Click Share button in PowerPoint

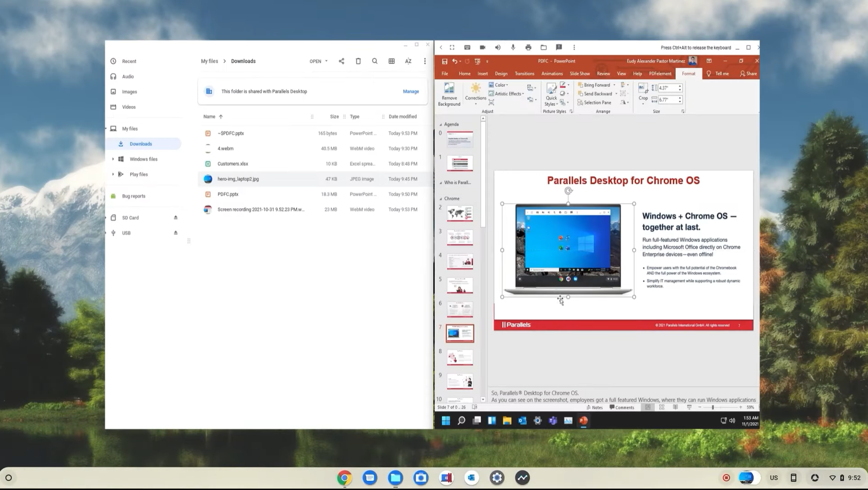(x=748, y=74)
